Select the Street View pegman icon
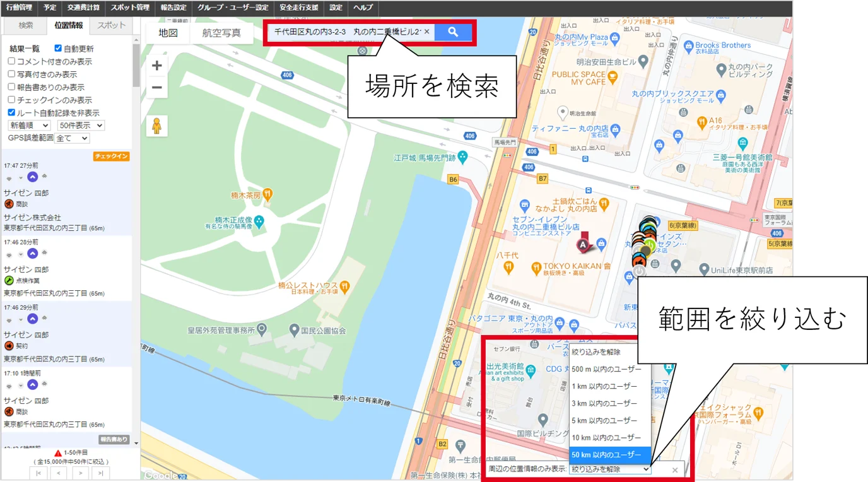The width and height of the screenshot is (868, 482). coord(157,126)
